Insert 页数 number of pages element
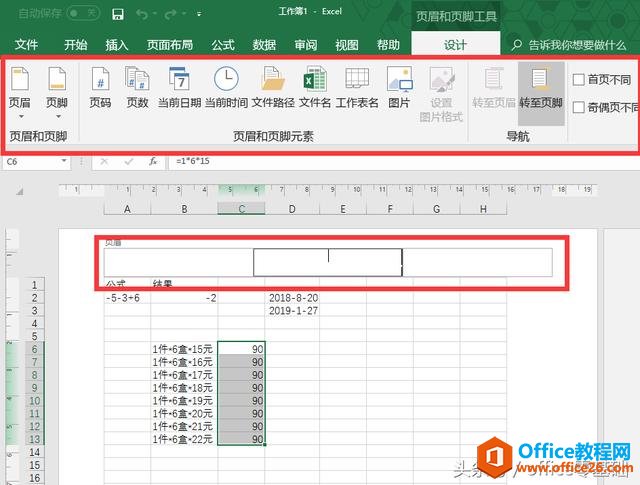Image resolution: width=640 pixels, height=485 pixels. pyautogui.click(x=137, y=87)
